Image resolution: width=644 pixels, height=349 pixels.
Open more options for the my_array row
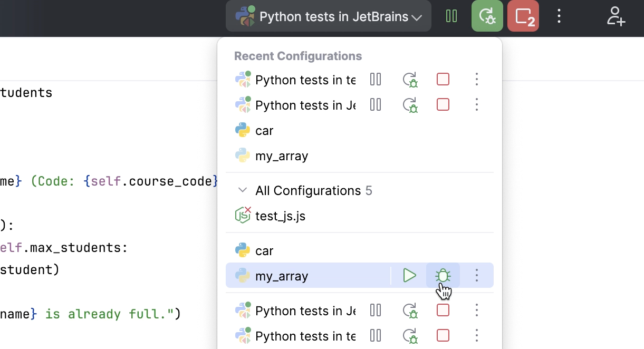(476, 275)
